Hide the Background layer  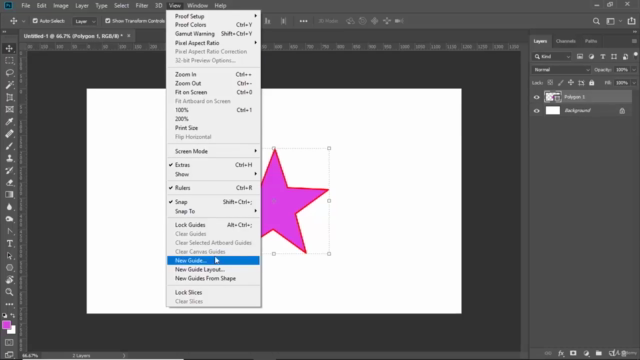tap(536, 111)
